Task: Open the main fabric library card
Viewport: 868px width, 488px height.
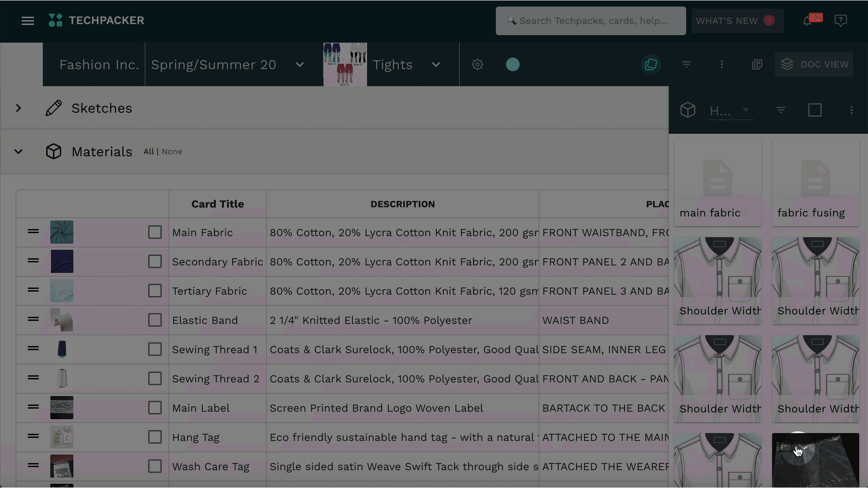Action: (x=717, y=183)
